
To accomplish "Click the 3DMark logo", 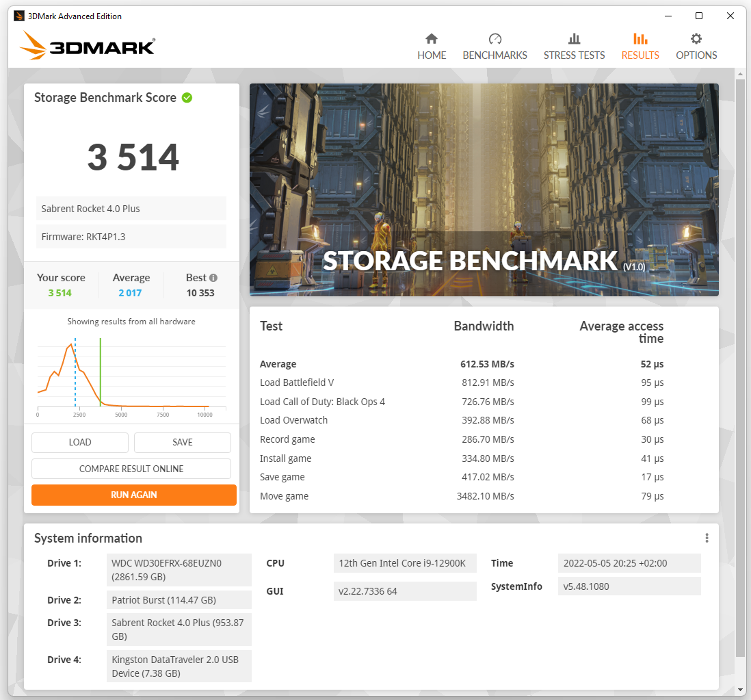I will [88, 46].
